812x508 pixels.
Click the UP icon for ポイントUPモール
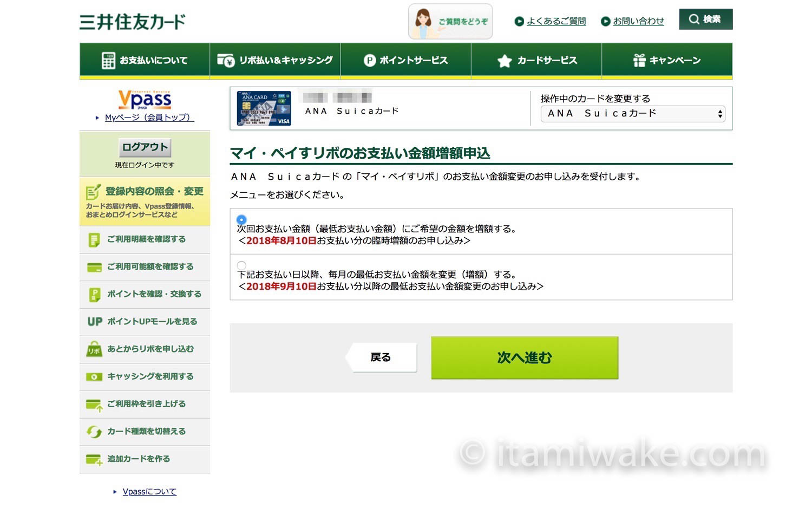click(95, 322)
